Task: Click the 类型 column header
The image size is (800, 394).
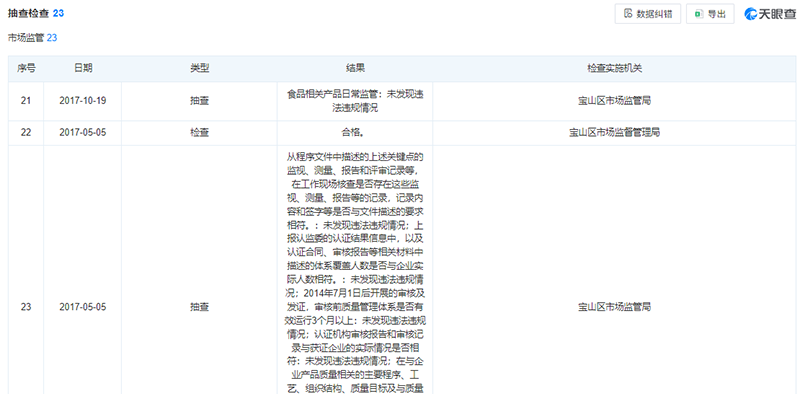Action: pyautogui.click(x=199, y=68)
